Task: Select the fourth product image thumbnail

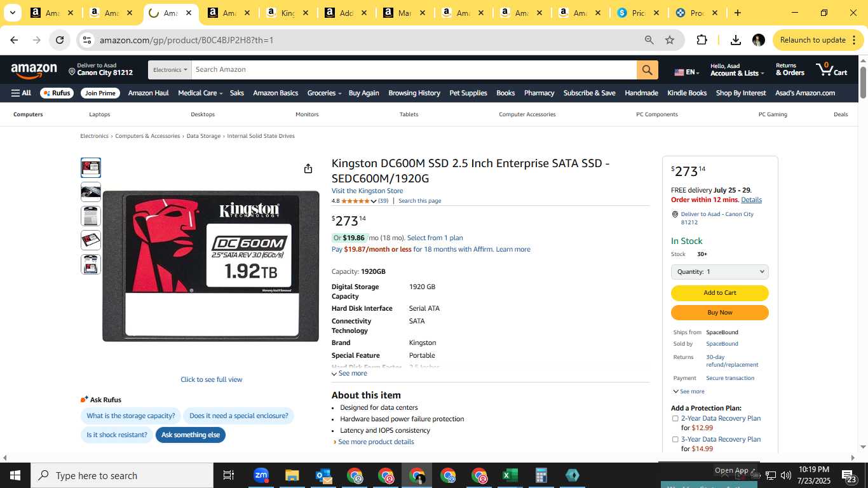Action: [91, 240]
